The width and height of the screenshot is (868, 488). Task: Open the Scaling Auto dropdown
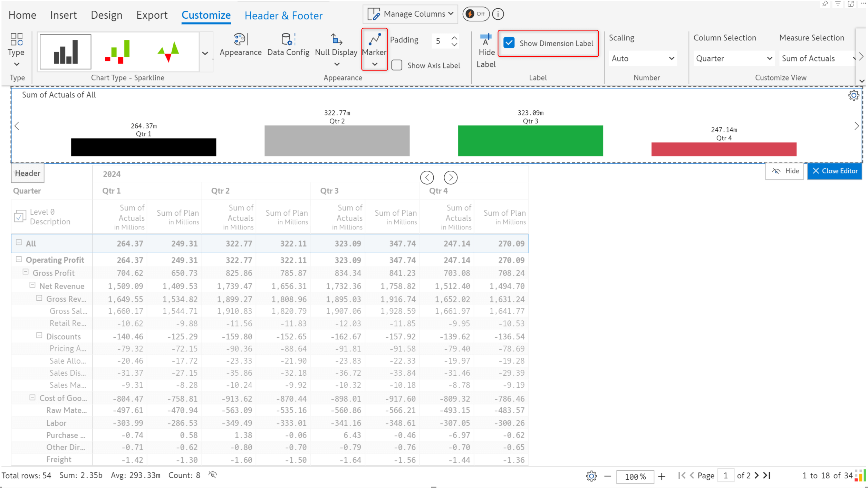[643, 58]
